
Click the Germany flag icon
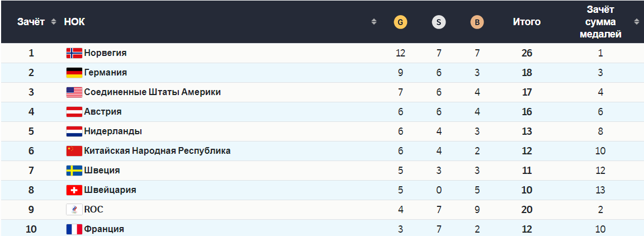point(74,73)
